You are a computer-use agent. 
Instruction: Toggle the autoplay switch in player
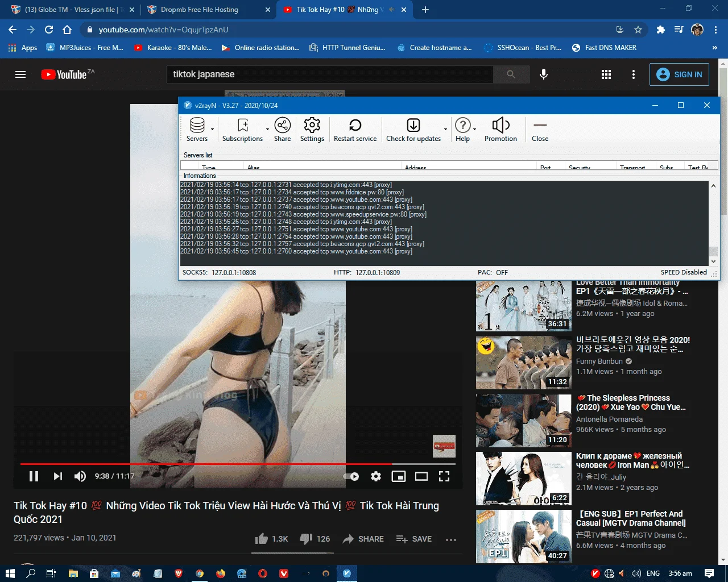pos(351,476)
